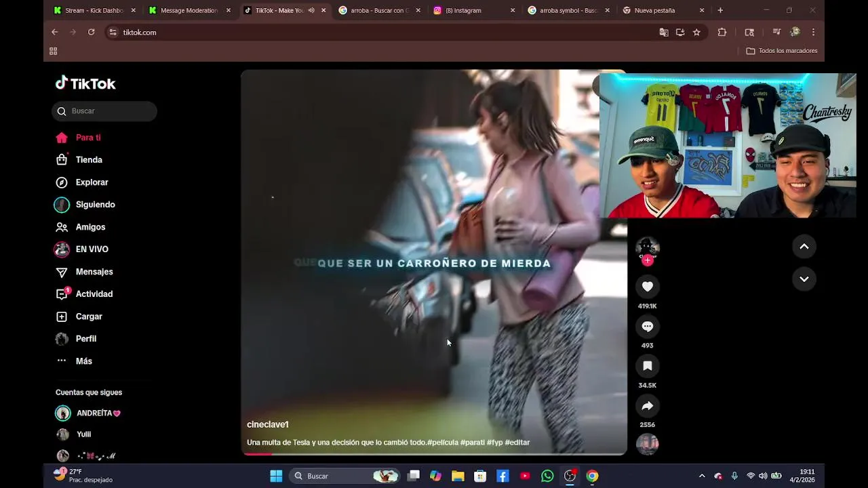
Task: Open the Windows Start menu
Action: coord(276,476)
